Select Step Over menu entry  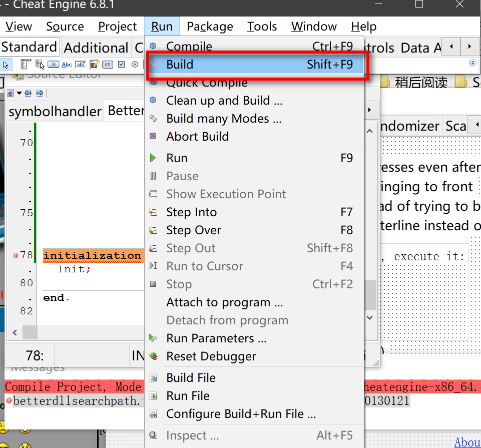pos(255,230)
